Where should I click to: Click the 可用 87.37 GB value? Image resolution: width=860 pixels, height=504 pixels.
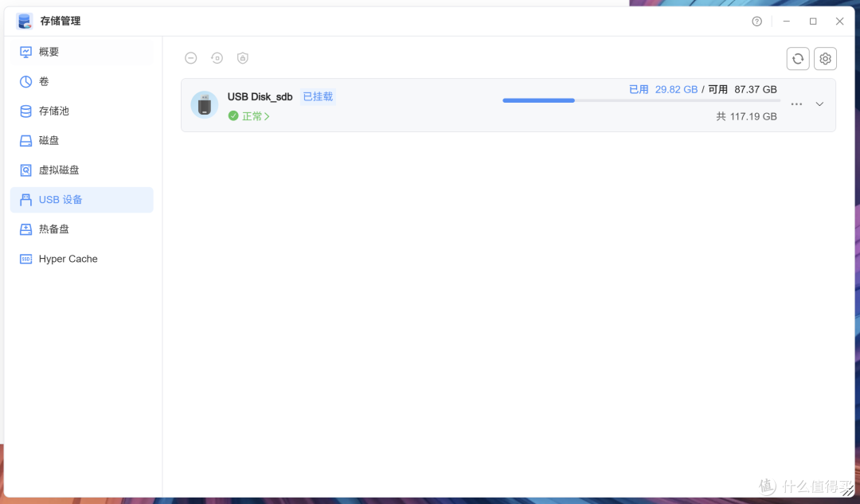click(x=742, y=89)
